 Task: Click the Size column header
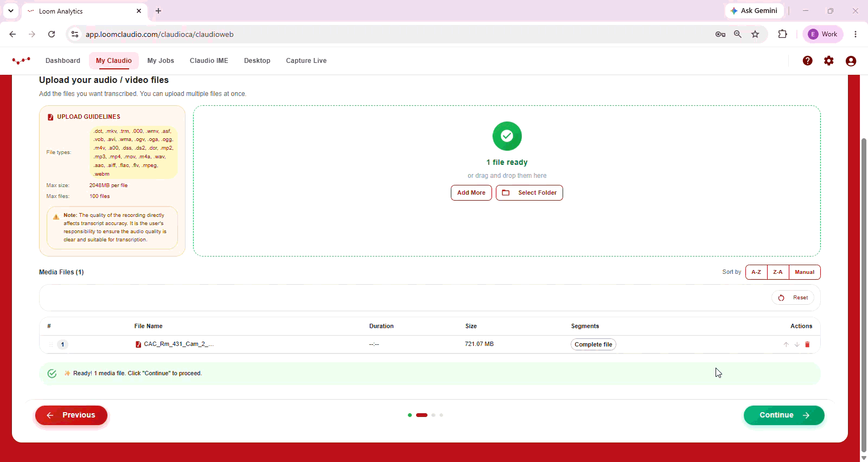click(471, 326)
